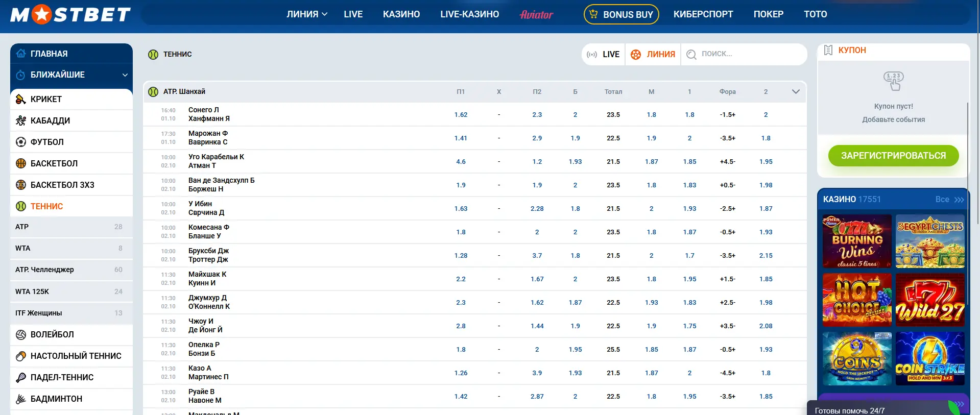This screenshot has width=980, height=415.
Task: Open the 9 Coins game thumbnail
Action: [x=857, y=359]
